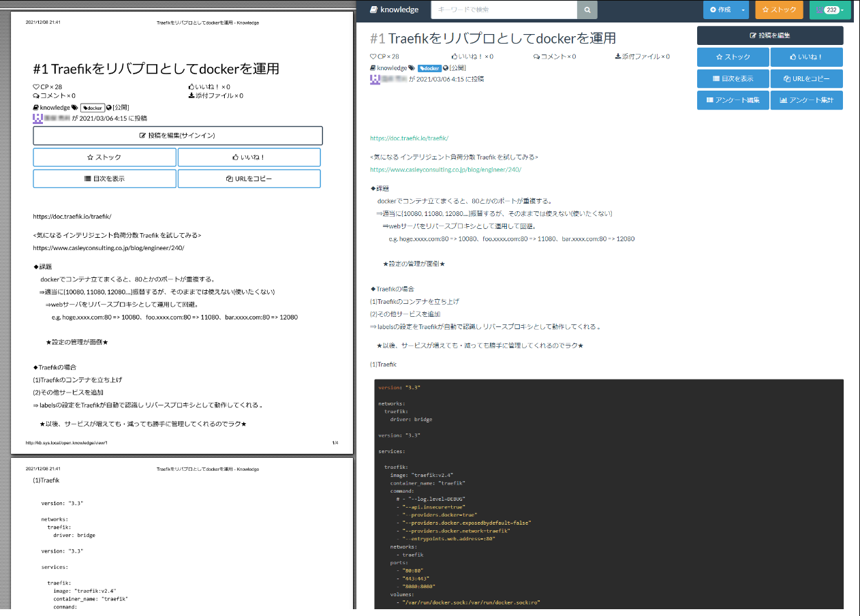Open the orange ストック navbar item

click(x=779, y=10)
